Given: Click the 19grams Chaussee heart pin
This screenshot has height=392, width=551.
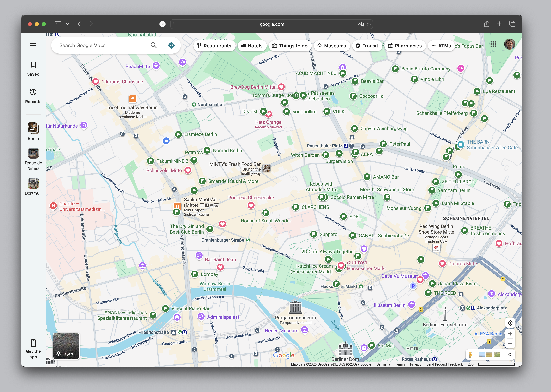Looking at the screenshot, I should click(x=96, y=82).
